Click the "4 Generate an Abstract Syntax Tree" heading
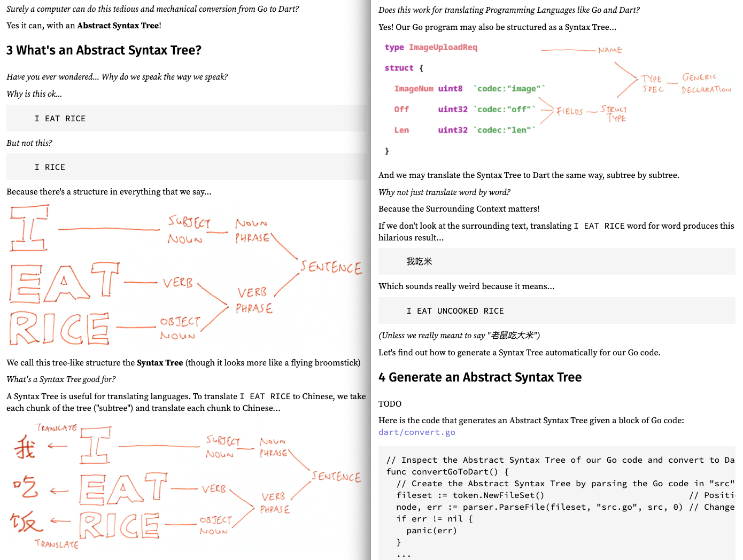 479,377
